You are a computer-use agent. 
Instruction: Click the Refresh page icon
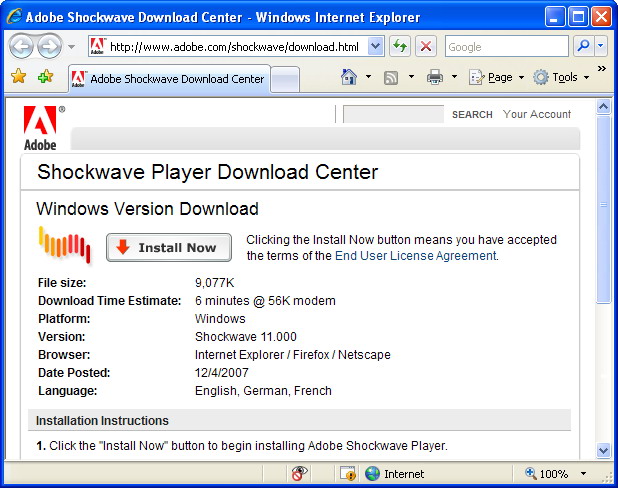(400, 46)
